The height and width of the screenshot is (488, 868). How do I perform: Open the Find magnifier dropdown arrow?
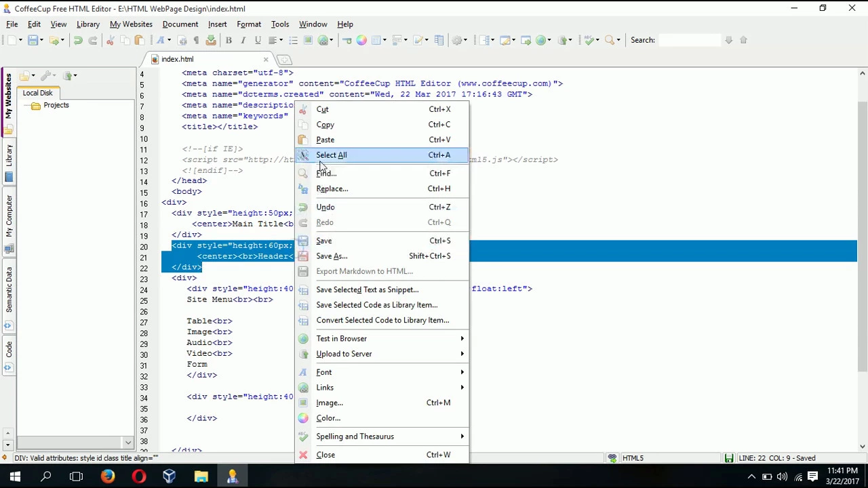click(618, 40)
